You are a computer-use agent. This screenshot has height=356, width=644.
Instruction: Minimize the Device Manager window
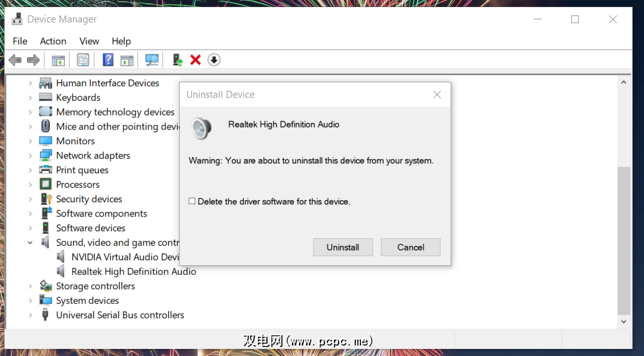click(x=538, y=19)
